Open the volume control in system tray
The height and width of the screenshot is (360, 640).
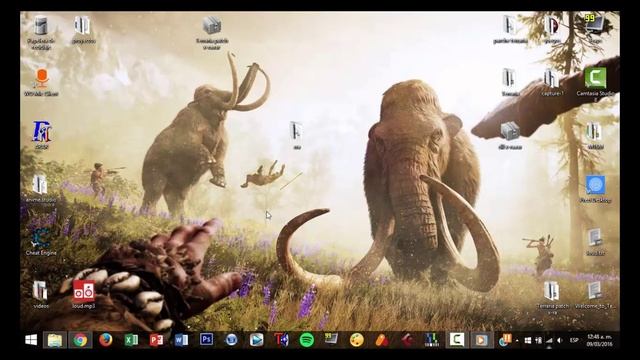(560, 340)
